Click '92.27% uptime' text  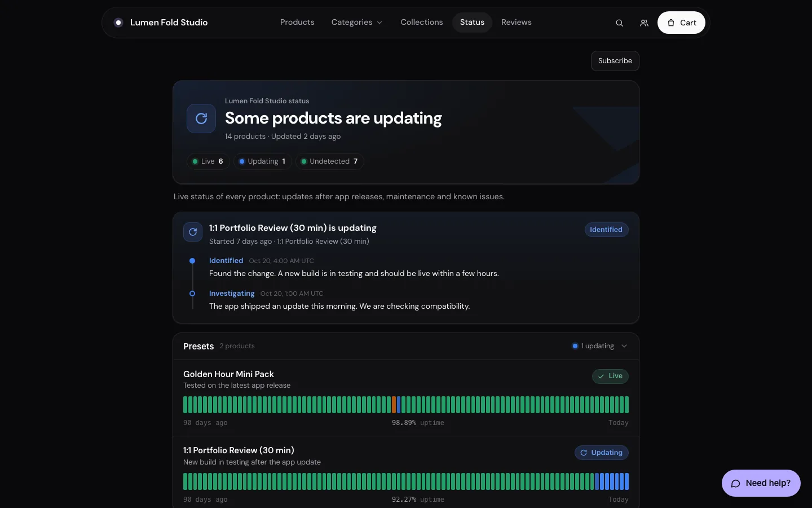(418, 500)
